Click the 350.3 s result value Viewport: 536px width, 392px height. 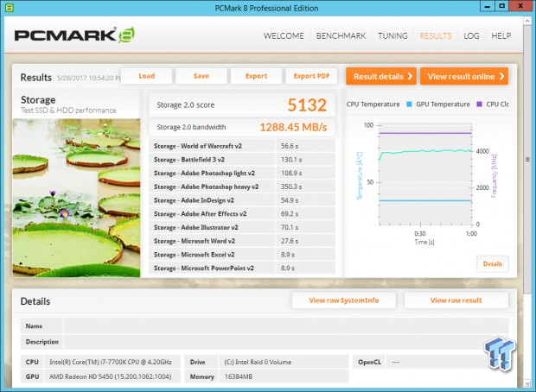point(291,187)
